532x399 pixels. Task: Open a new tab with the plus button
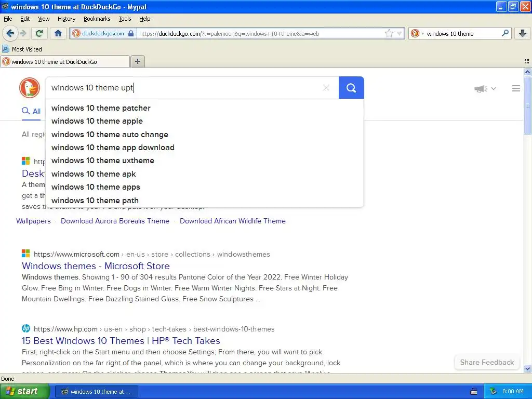tap(137, 61)
